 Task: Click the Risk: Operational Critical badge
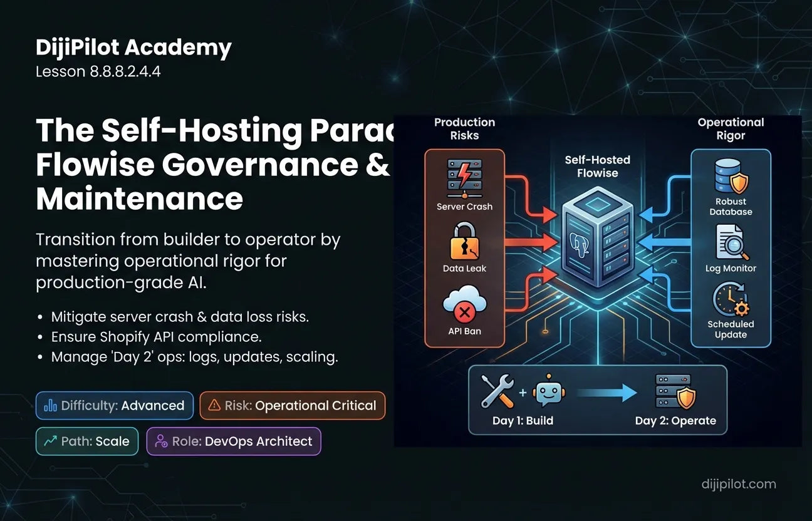(x=292, y=406)
